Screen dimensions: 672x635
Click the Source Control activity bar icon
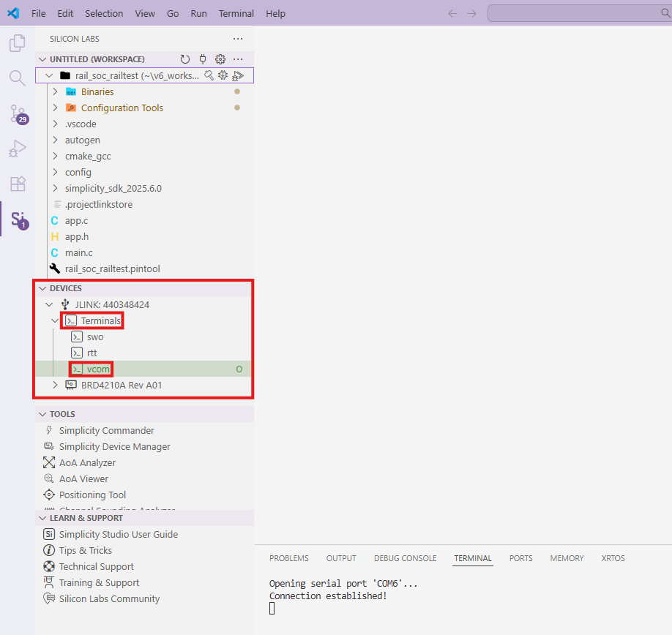(16, 113)
